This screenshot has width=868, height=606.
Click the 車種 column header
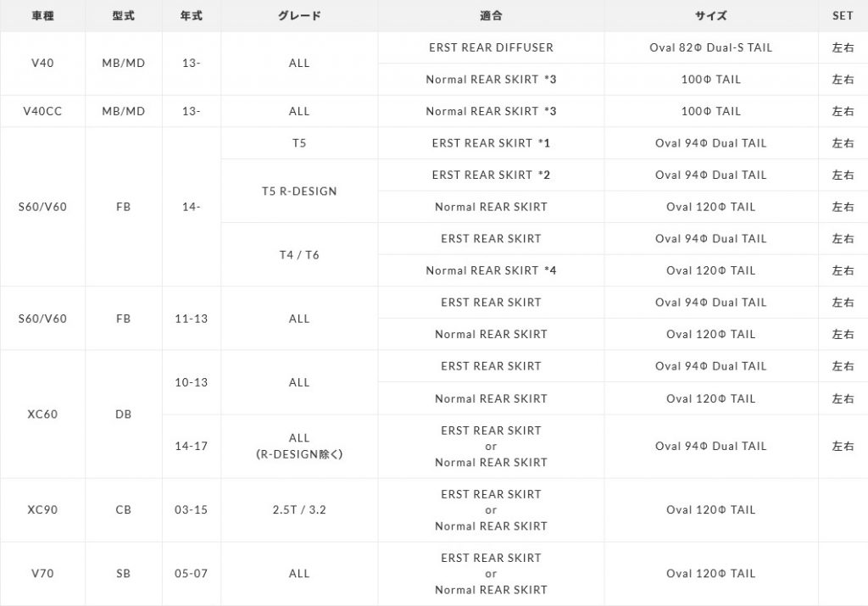tap(42, 16)
